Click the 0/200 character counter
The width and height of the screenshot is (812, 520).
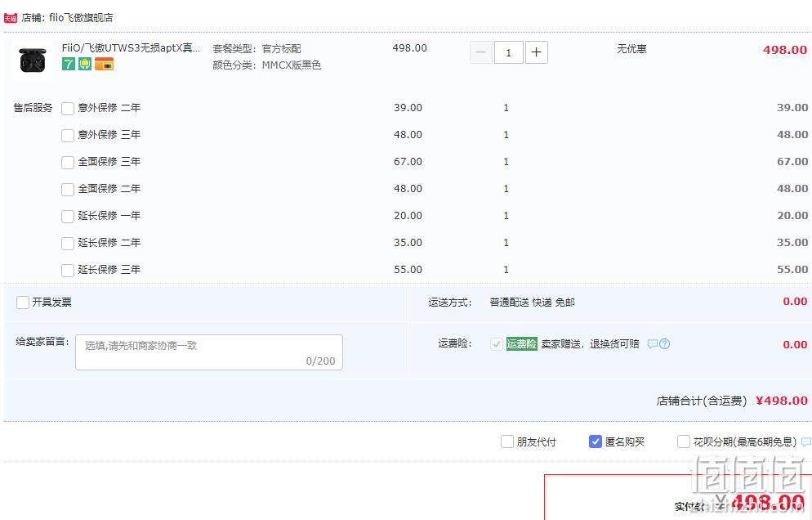(320, 361)
